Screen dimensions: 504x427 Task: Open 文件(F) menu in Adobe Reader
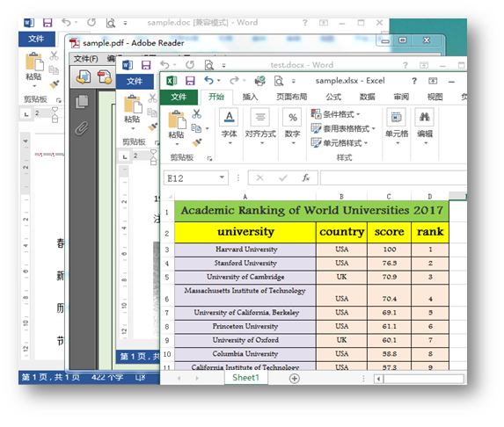coord(85,59)
